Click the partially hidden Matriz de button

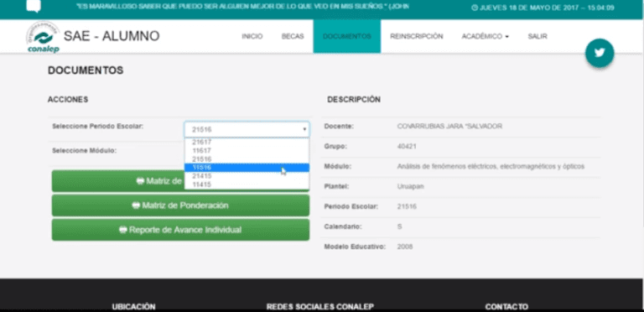(118, 181)
